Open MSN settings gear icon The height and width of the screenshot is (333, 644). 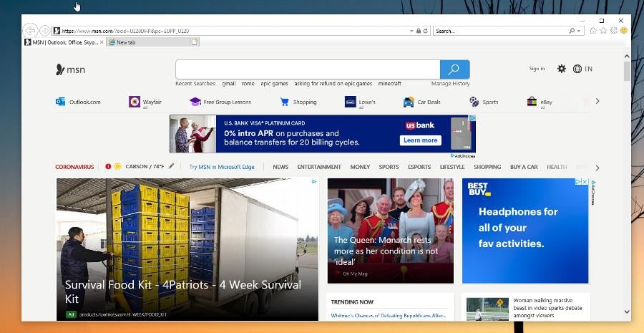(562, 69)
